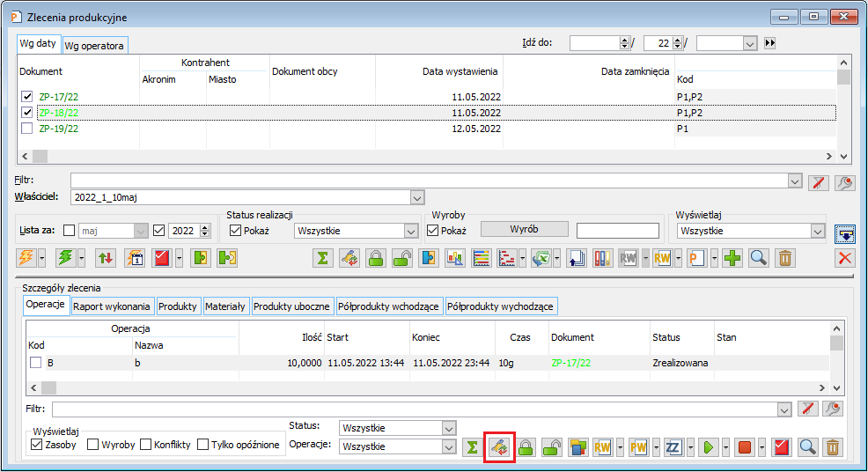Screen dimensions: 868x472
Task: Click the ZZ document icon
Action: coord(673,447)
